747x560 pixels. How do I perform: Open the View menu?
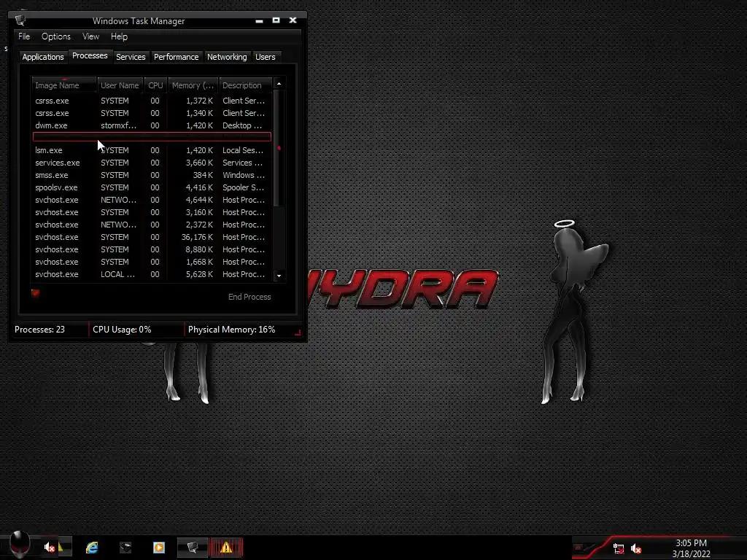[x=90, y=36]
